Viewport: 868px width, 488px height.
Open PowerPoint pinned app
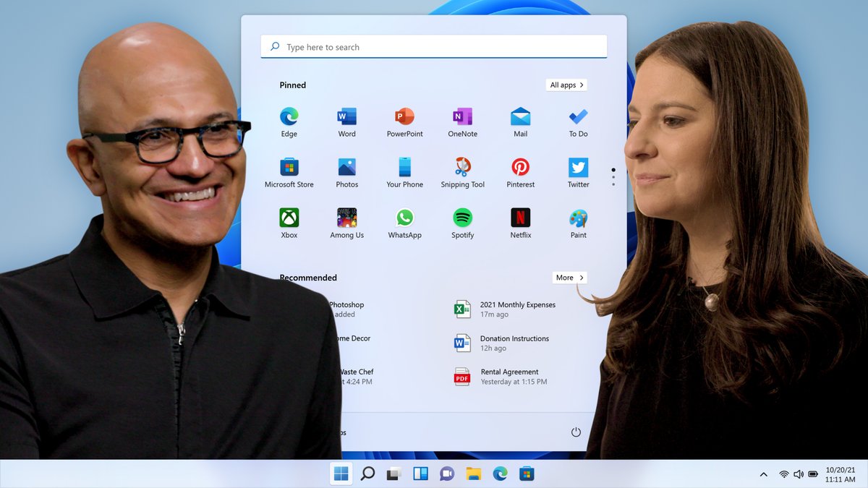point(404,121)
